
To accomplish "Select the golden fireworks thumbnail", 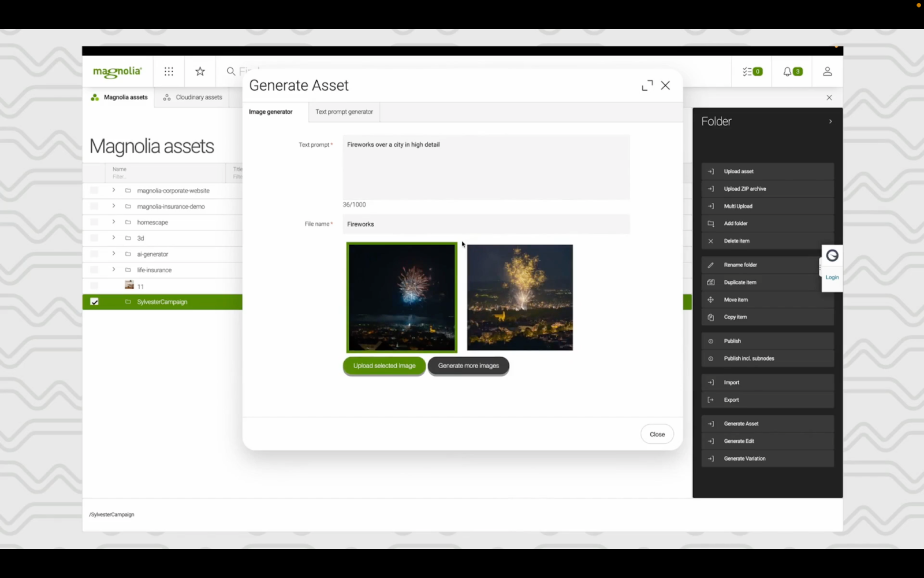I will 520,297.
